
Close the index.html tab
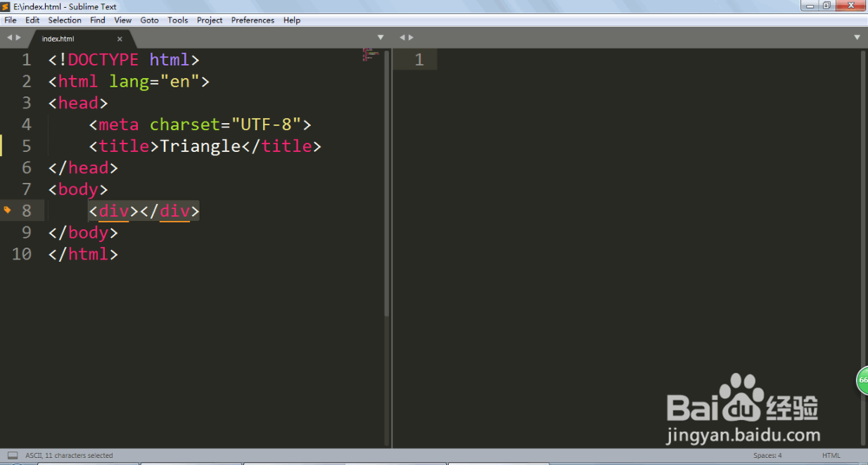[x=120, y=39]
